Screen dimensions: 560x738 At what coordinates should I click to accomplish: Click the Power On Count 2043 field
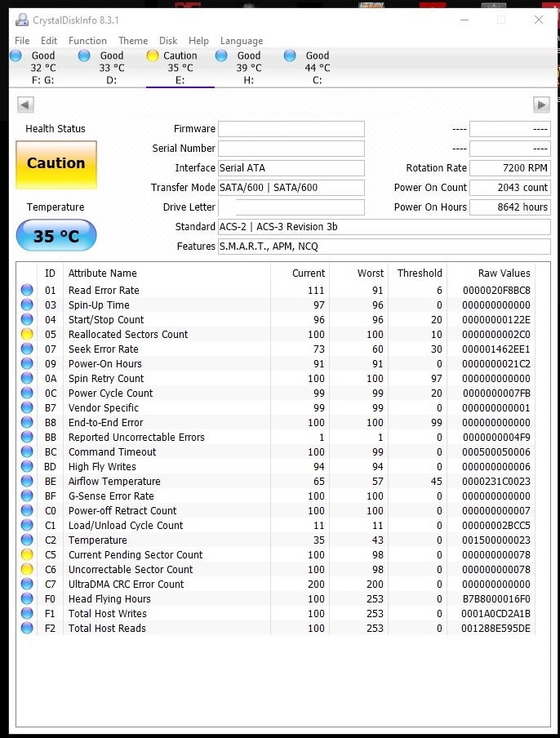click(510, 187)
